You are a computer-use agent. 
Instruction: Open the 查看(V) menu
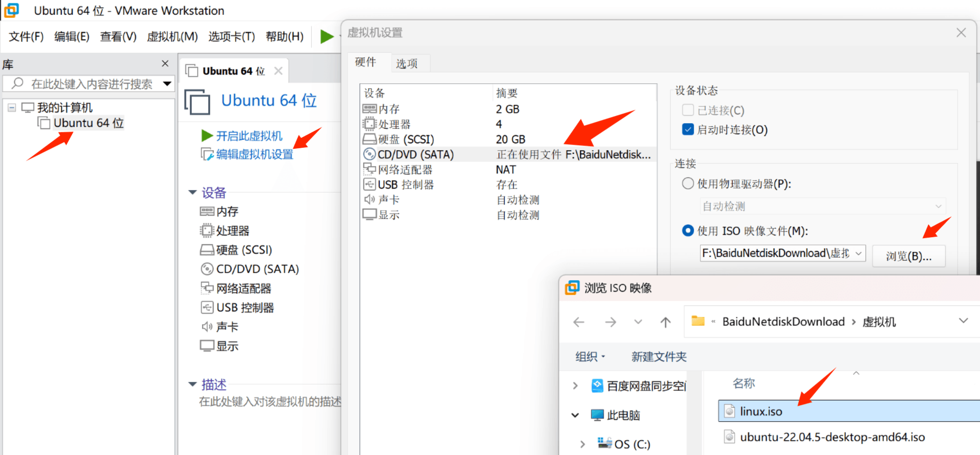point(118,37)
